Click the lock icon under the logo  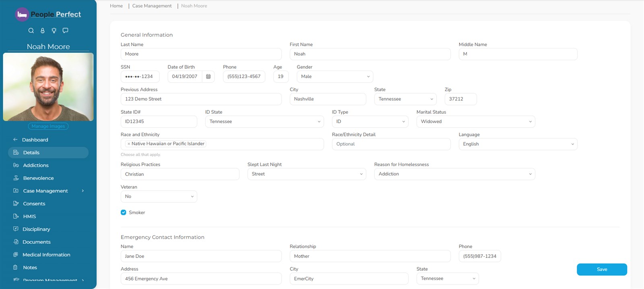(x=42, y=31)
